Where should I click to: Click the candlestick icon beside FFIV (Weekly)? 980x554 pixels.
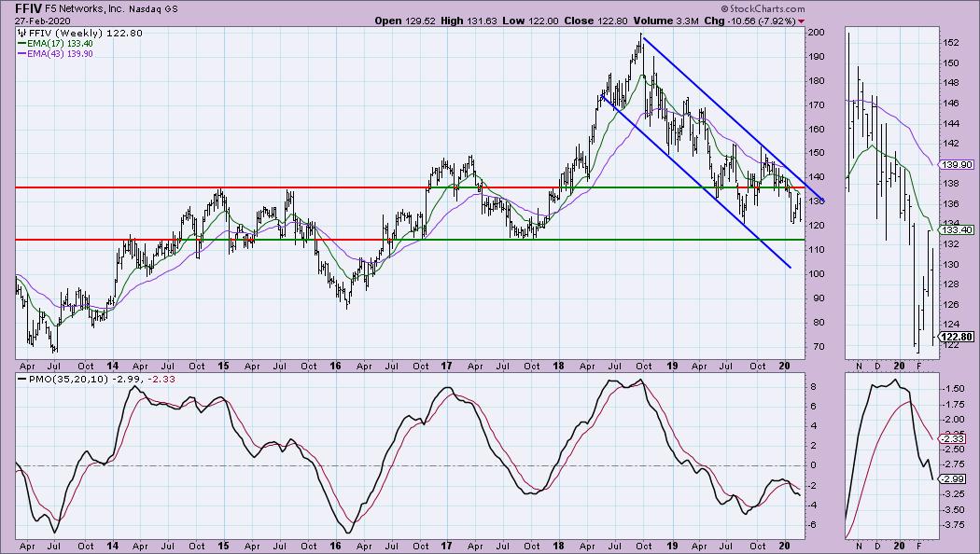coord(21,33)
